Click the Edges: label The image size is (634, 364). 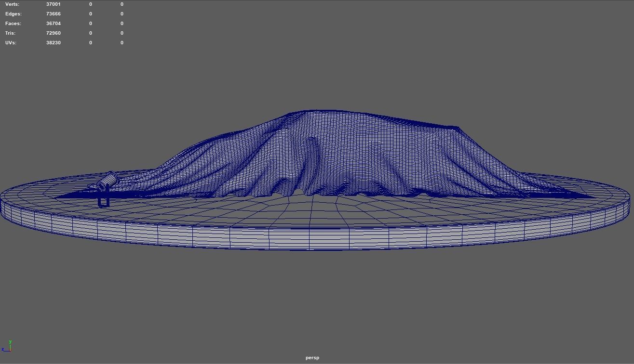click(x=13, y=13)
